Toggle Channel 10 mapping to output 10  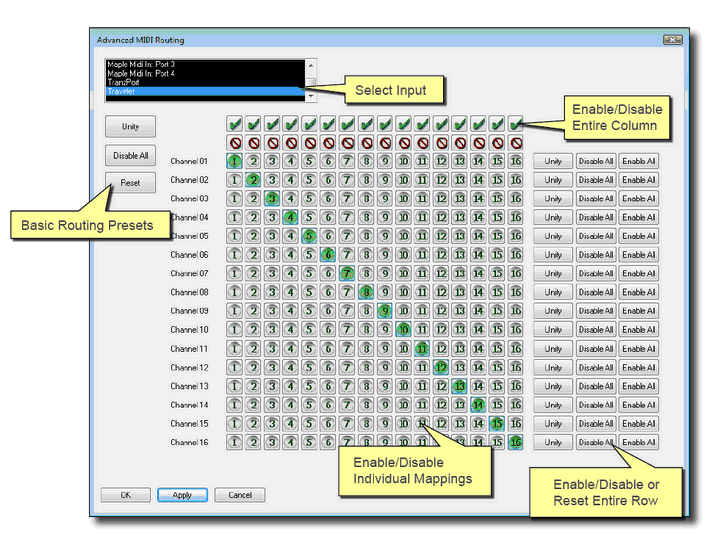coord(403,329)
